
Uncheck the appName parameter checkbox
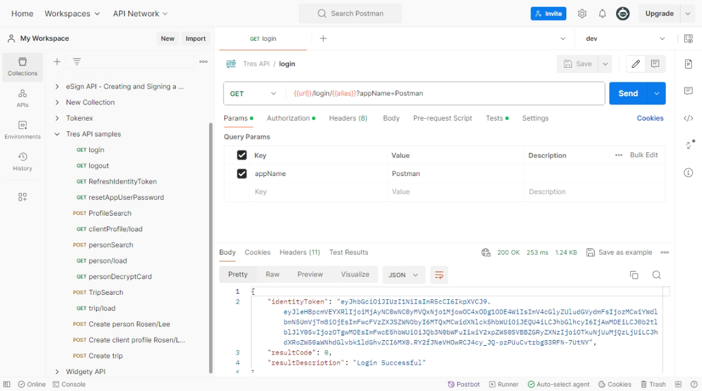pyautogui.click(x=242, y=173)
